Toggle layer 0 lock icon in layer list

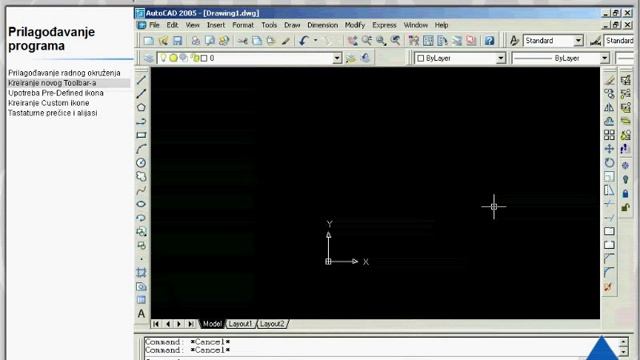pos(195,58)
